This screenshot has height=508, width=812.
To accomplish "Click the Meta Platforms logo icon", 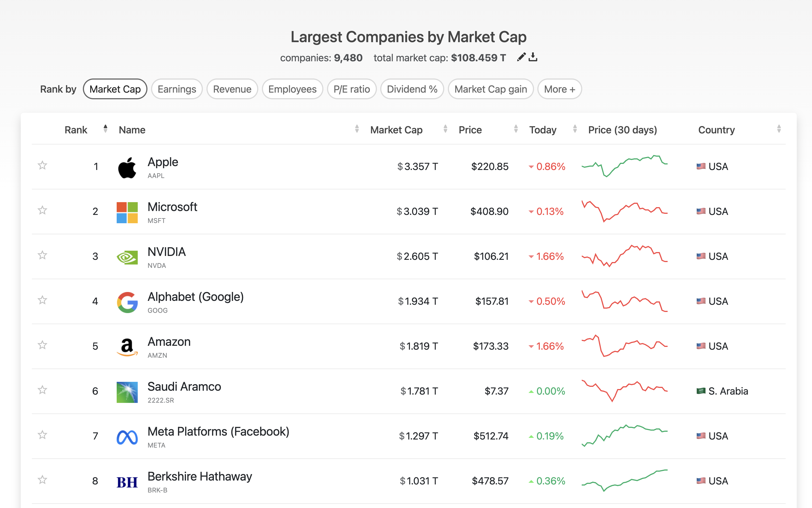I will (127, 437).
